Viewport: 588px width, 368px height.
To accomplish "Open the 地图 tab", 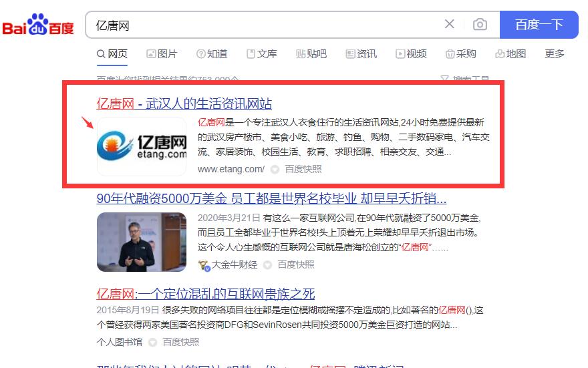I will (x=510, y=54).
